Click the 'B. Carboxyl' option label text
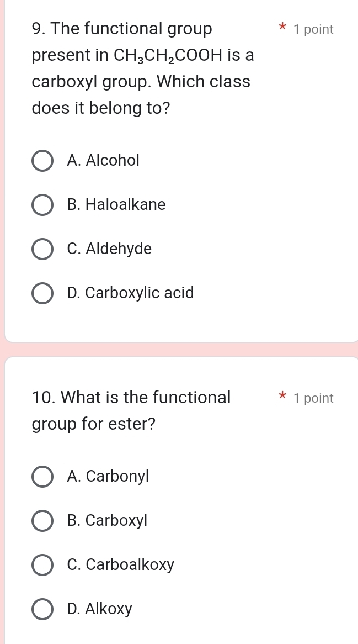This screenshot has width=358, height=644. [x=107, y=520]
